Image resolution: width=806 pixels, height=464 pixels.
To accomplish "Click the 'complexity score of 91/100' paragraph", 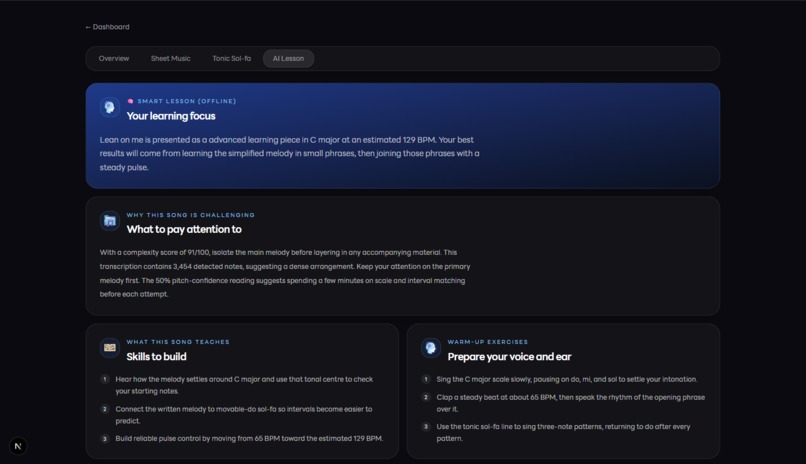I will pos(285,273).
